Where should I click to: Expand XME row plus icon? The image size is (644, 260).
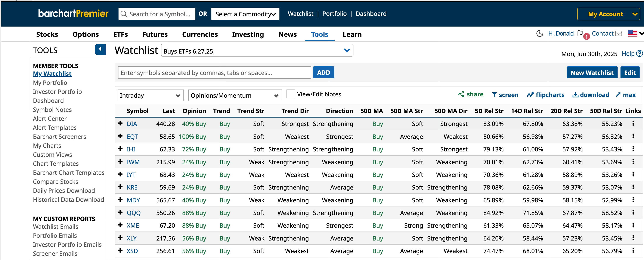point(120,225)
